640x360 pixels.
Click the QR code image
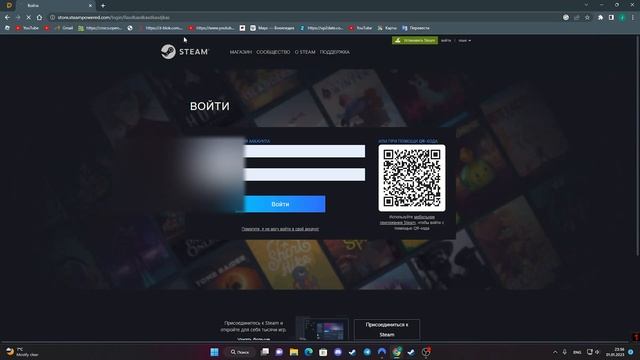pos(412,178)
